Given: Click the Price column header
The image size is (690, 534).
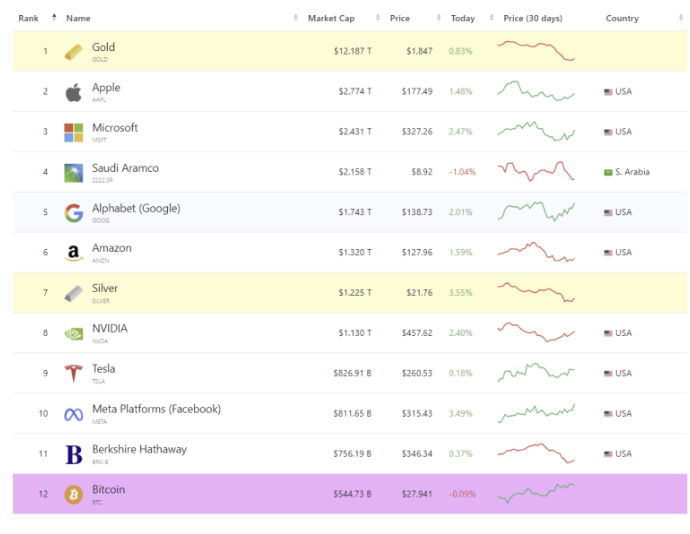Looking at the screenshot, I should point(400,18).
